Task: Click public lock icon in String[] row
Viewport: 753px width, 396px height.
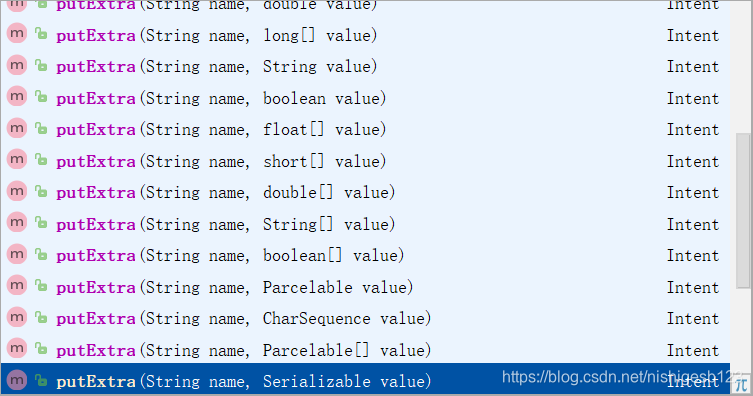Action: [x=41, y=222]
